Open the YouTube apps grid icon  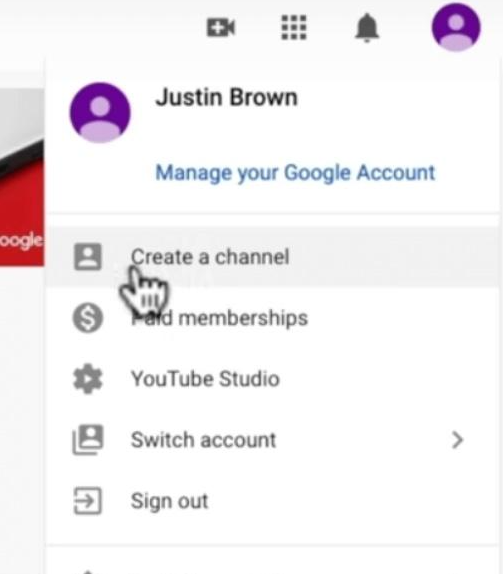coord(294,27)
